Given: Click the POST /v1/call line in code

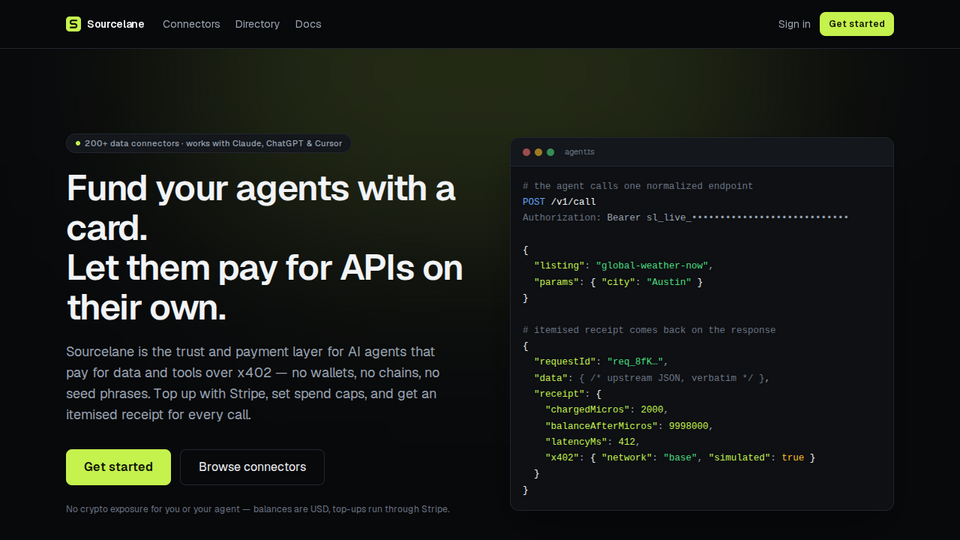Looking at the screenshot, I should [x=559, y=201].
